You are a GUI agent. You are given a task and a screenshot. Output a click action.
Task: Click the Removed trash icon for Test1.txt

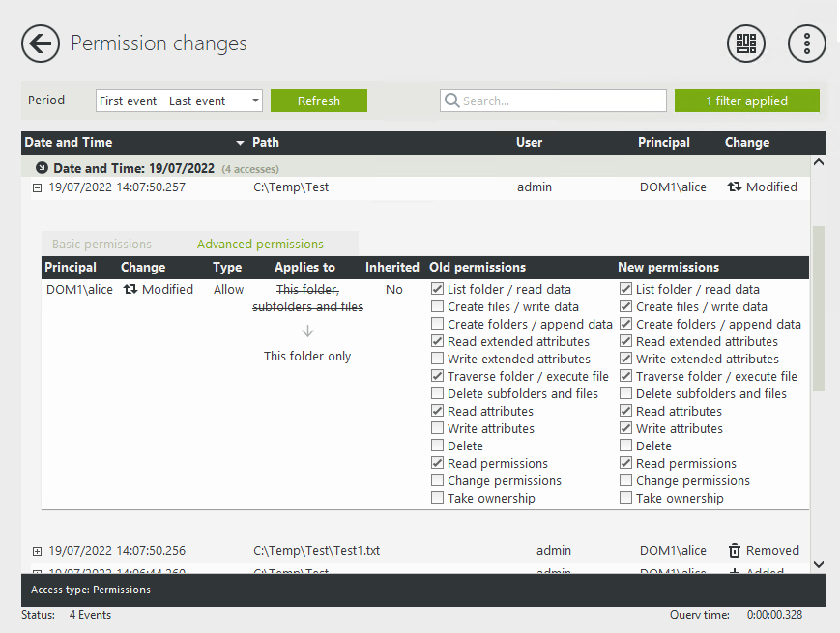point(735,551)
